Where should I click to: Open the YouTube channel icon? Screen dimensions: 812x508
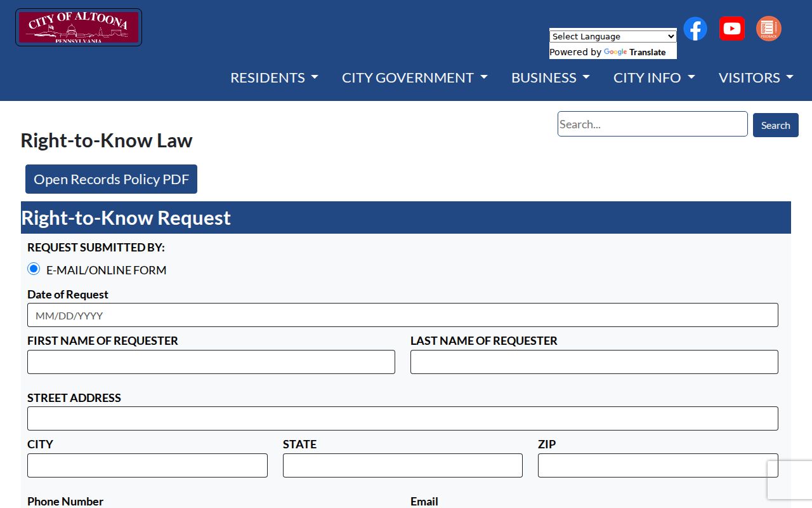[x=732, y=29]
